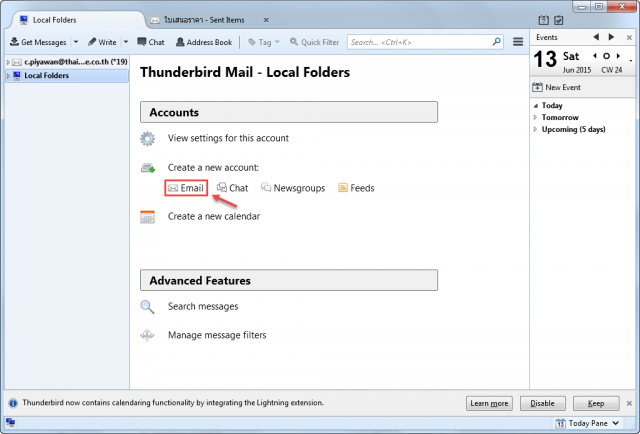640x434 pixels.
Task: Switch to the Sent Items tab
Action: 204,20
